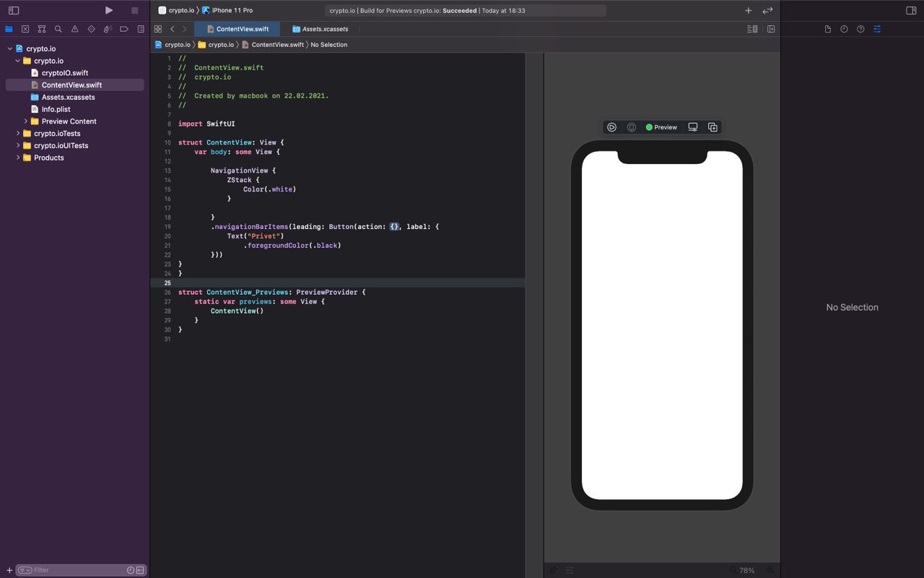Click the NavigationView keyword in code
Viewport: 924px width, 578px height.
[239, 171]
